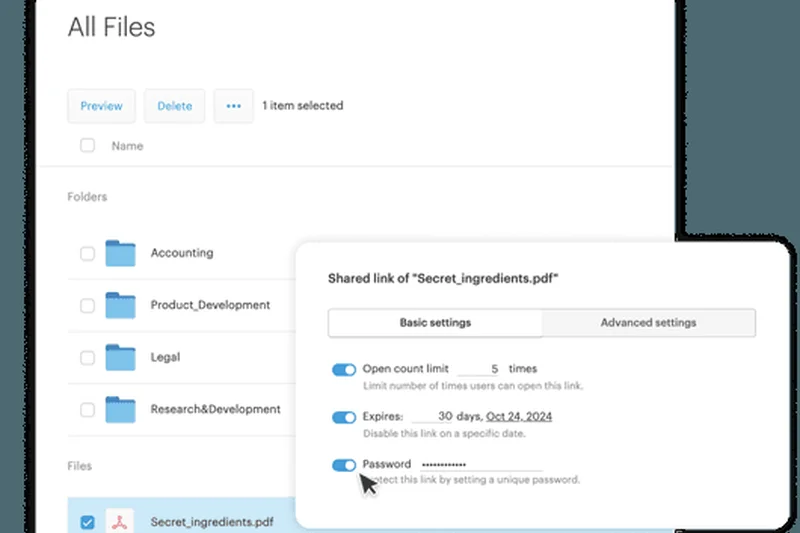Select all files with the header checkbox
Screen dimensions: 800x533
click(x=87, y=146)
